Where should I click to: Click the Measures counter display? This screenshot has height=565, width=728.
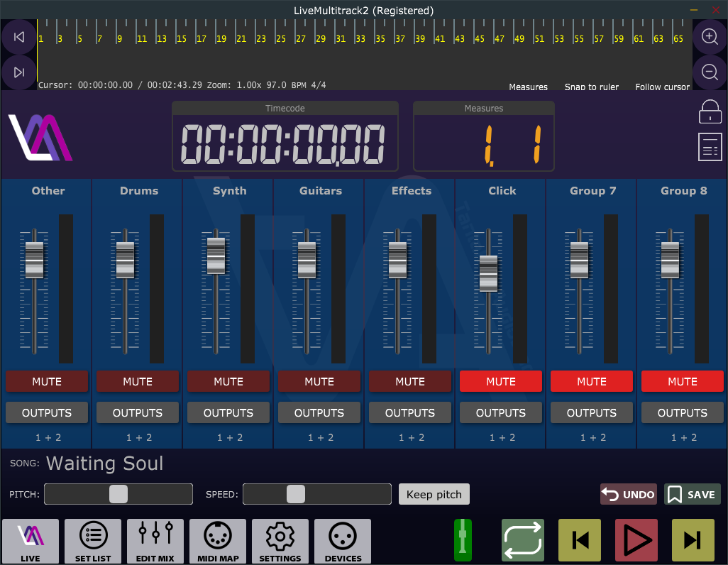click(484, 136)
